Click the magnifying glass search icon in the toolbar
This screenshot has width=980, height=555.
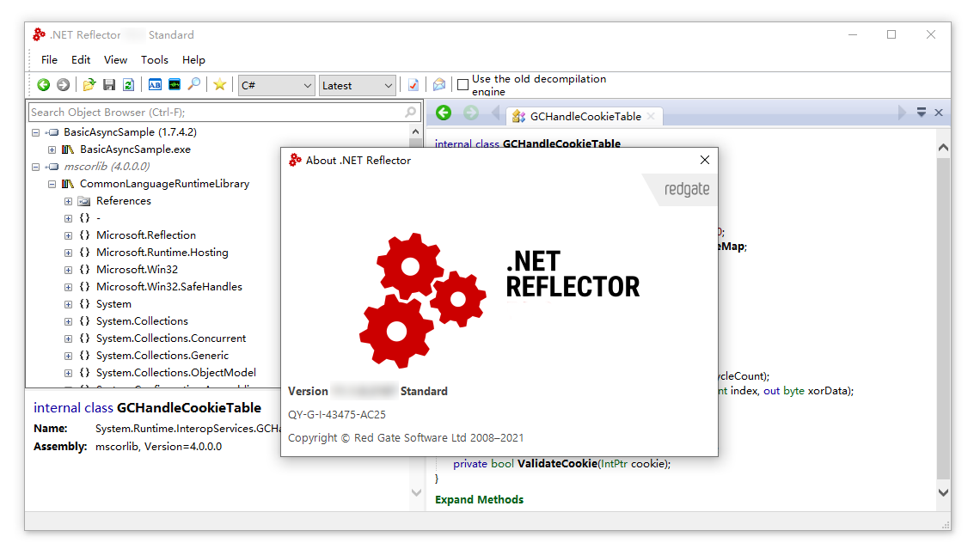(194, 84)
